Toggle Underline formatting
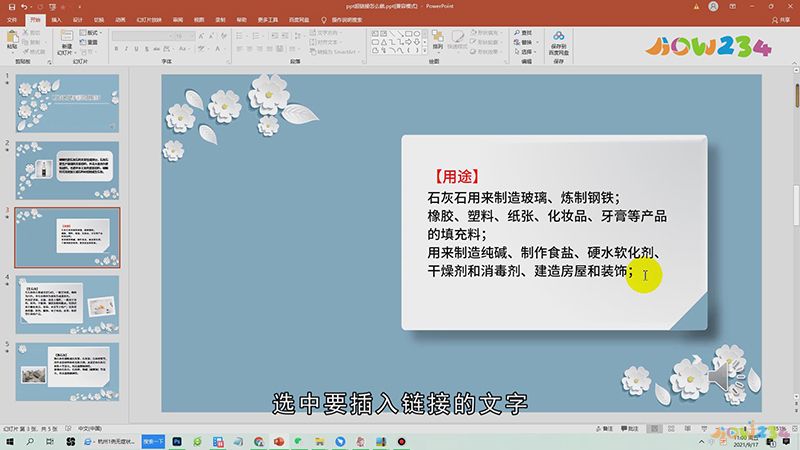 click(136, 49)
